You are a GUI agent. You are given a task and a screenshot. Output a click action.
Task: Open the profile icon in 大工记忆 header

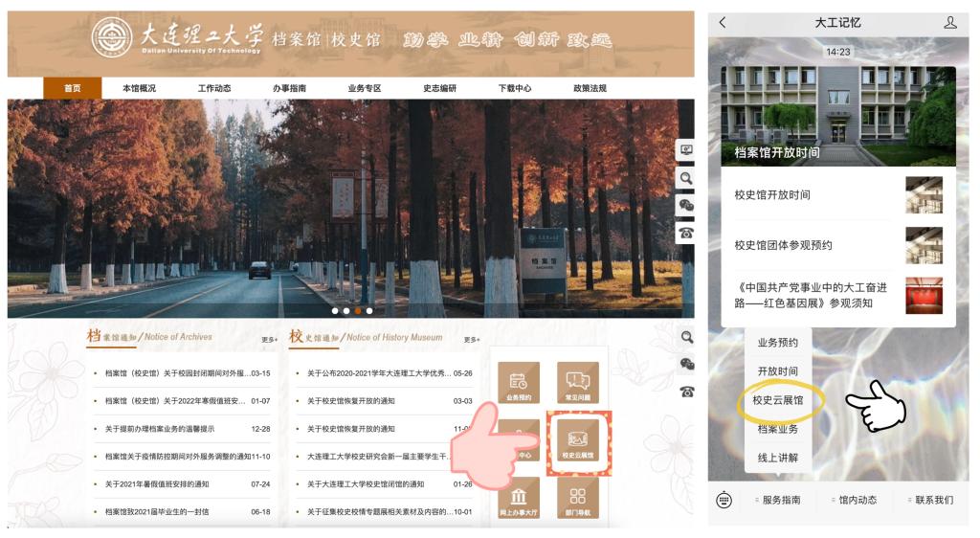click(949, 22)
